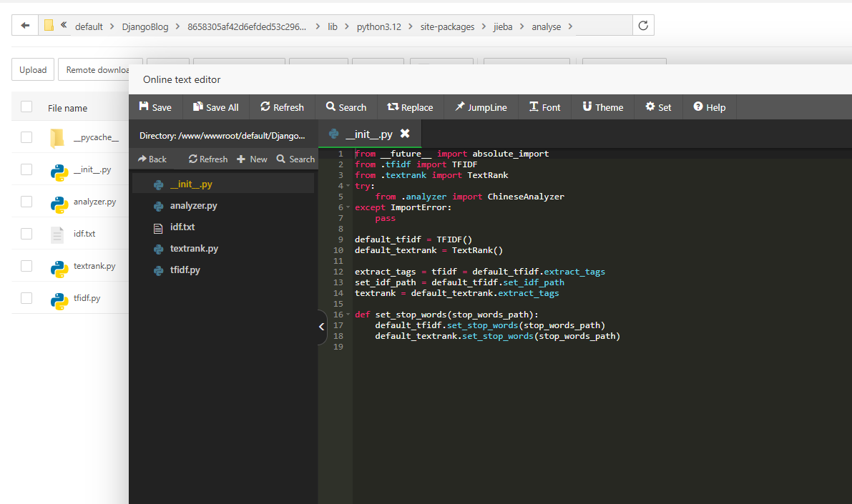
Task: Open the Search tool in editor toolbar
Action: 346,107
